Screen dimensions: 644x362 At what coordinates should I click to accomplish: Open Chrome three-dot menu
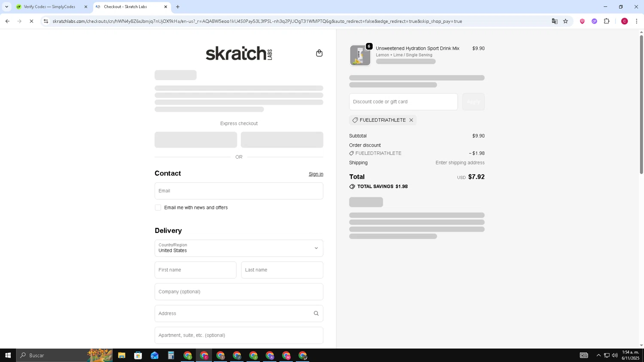coord(636,21)
